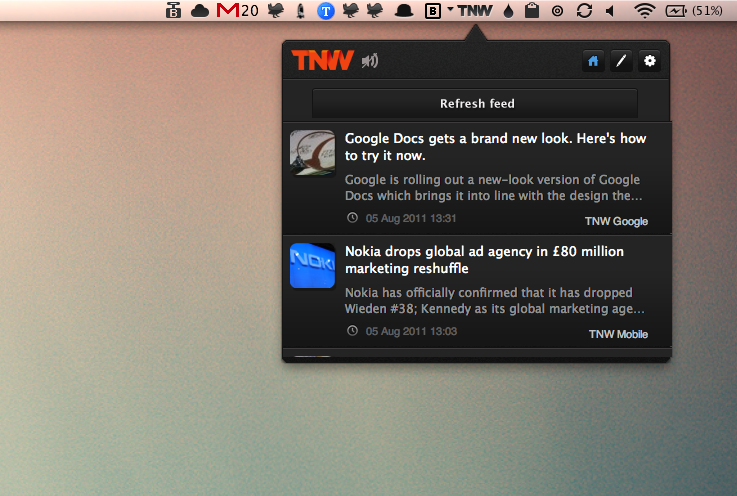Click the bowler hat icon in menu bar
Image resolution: width=737 pixels, height=496 pixels.
[x=404, y=11]
